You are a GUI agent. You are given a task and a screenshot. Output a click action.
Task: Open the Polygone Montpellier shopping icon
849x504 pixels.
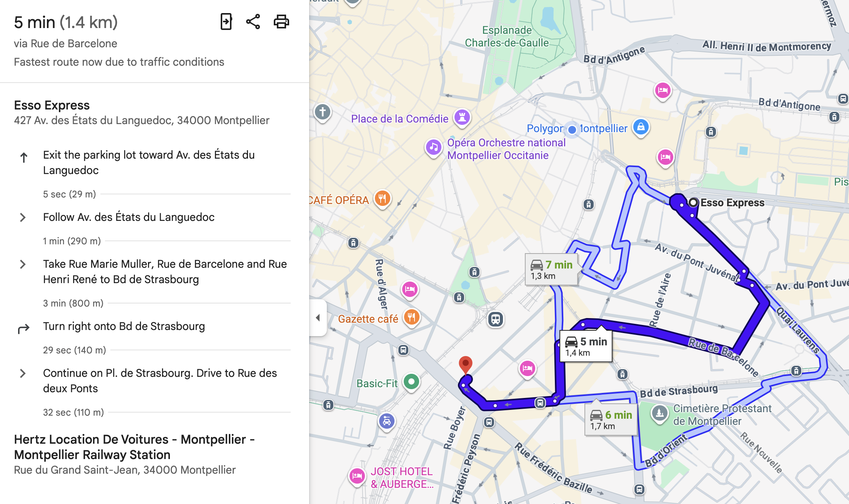click(x=641, y=127)
